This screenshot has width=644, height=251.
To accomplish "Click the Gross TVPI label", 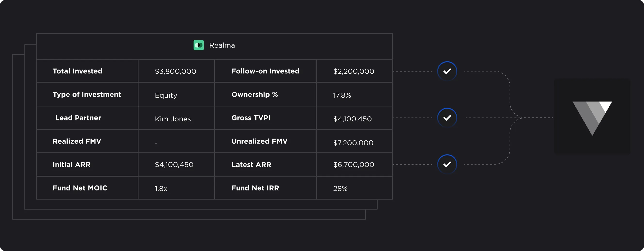I will (x=251, y=118).
